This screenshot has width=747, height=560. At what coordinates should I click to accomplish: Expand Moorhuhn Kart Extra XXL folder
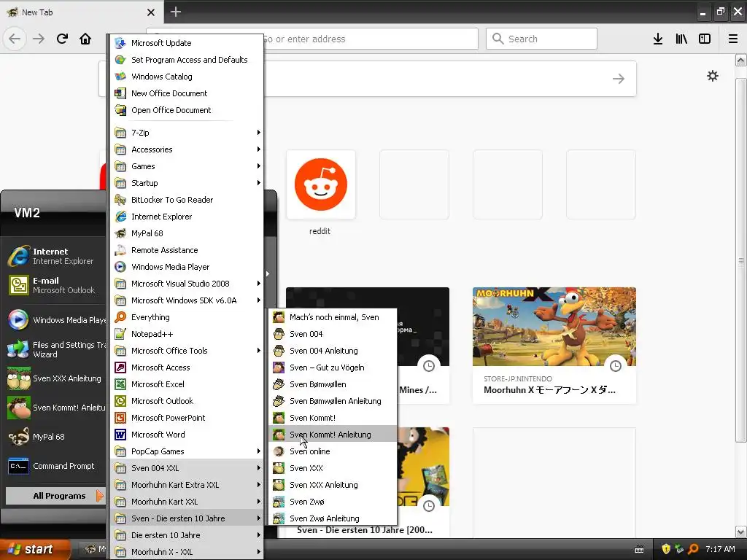coord(187,485)
